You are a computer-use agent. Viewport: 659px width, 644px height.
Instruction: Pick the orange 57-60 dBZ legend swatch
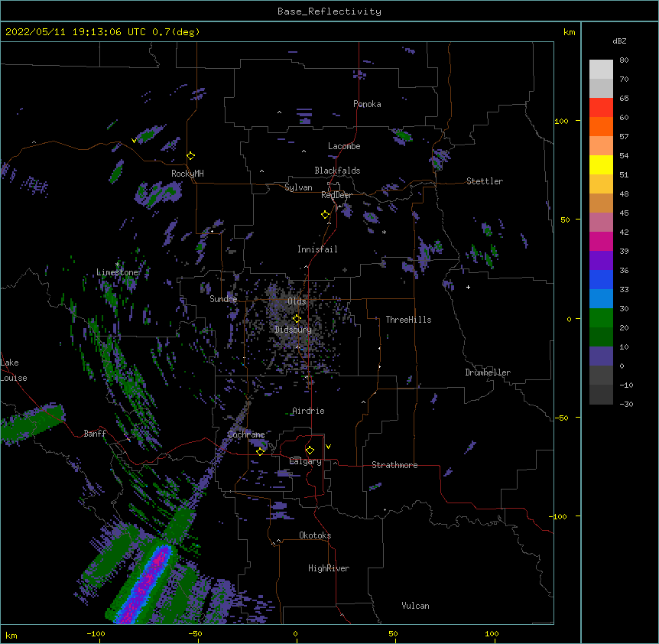point(601,126)
